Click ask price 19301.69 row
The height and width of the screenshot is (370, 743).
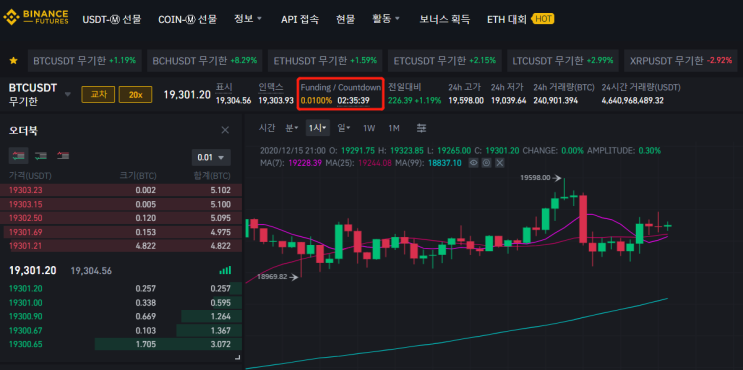click(121, 232)
